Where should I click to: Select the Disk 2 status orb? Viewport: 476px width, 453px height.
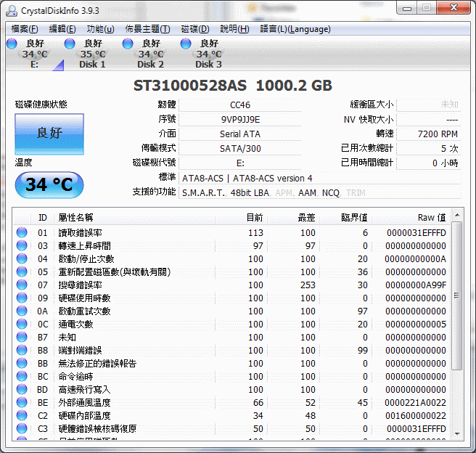(x=128, y=44)
